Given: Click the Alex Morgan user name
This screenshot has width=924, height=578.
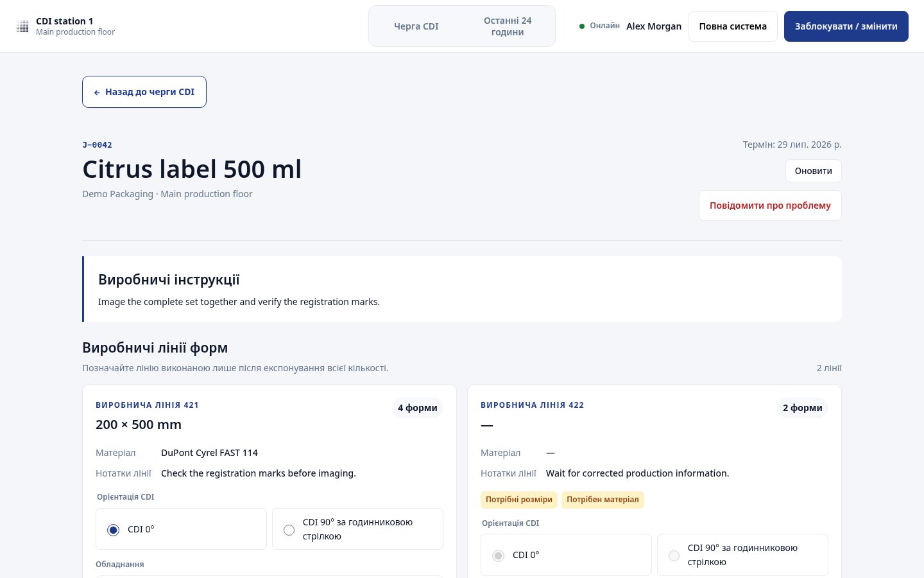Looking at the screenshot, I should coord(654,26).
